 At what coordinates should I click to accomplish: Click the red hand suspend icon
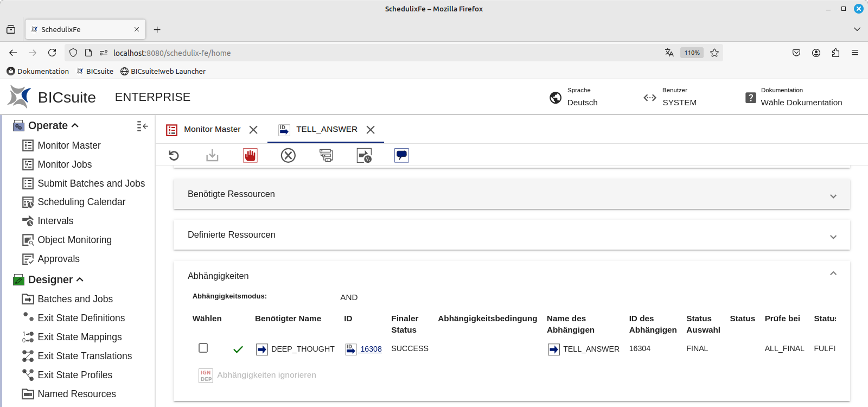click(x=250, y=156)
